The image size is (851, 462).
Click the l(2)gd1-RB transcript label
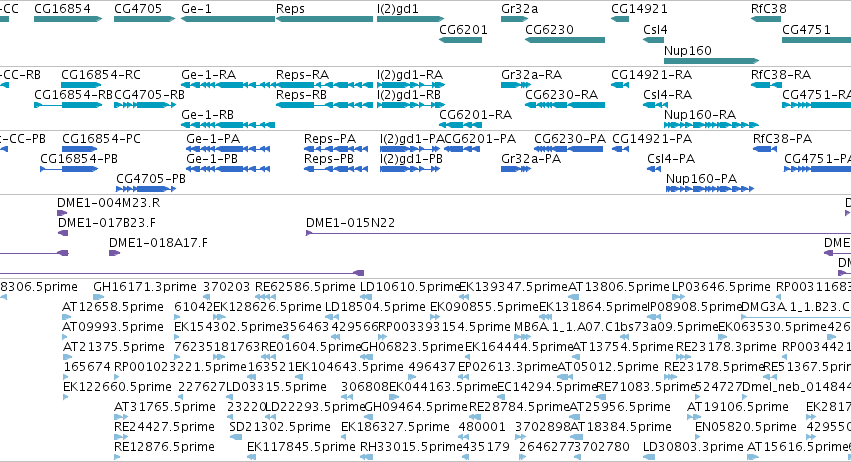click(x=409, y=95)
